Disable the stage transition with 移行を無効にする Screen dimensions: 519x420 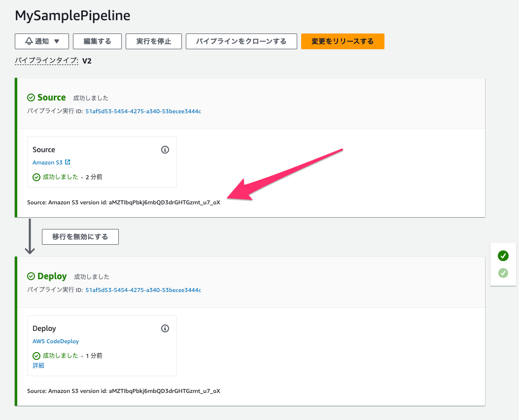[x=80, y=236]
